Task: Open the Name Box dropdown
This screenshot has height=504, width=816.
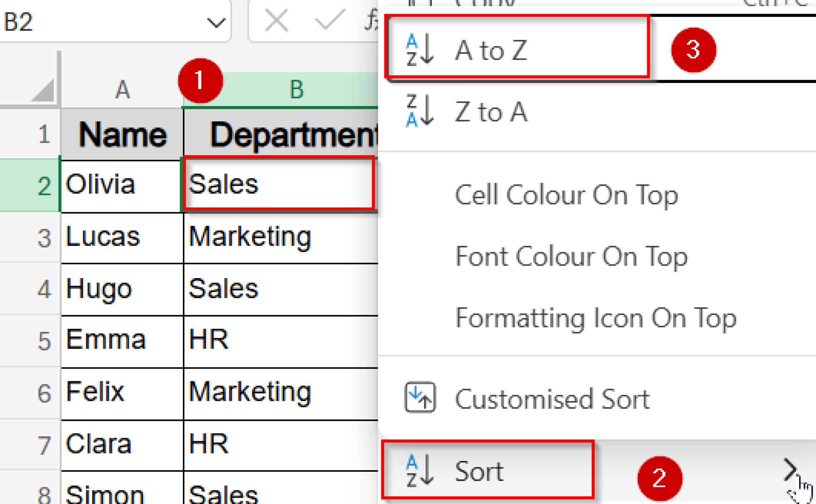Action: pos(215,22)
